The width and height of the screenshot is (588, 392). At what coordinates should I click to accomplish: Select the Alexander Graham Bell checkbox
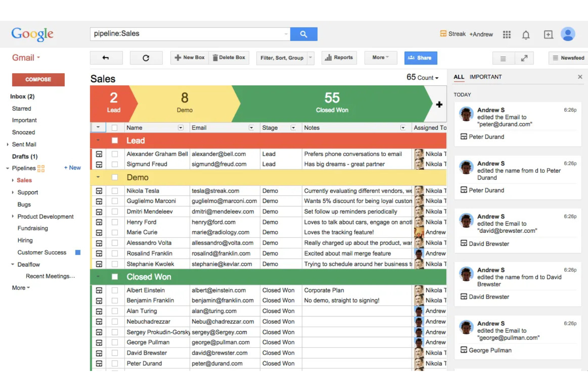115,154
